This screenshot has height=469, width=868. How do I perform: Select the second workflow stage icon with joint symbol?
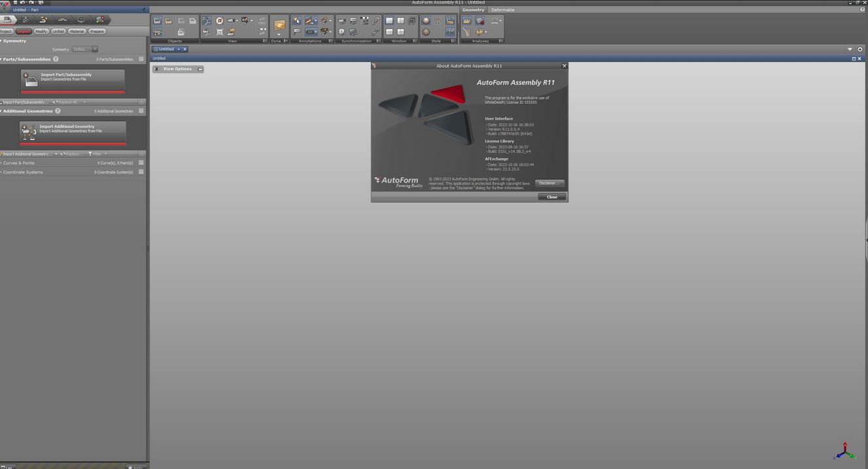click(x=26, y=20)
